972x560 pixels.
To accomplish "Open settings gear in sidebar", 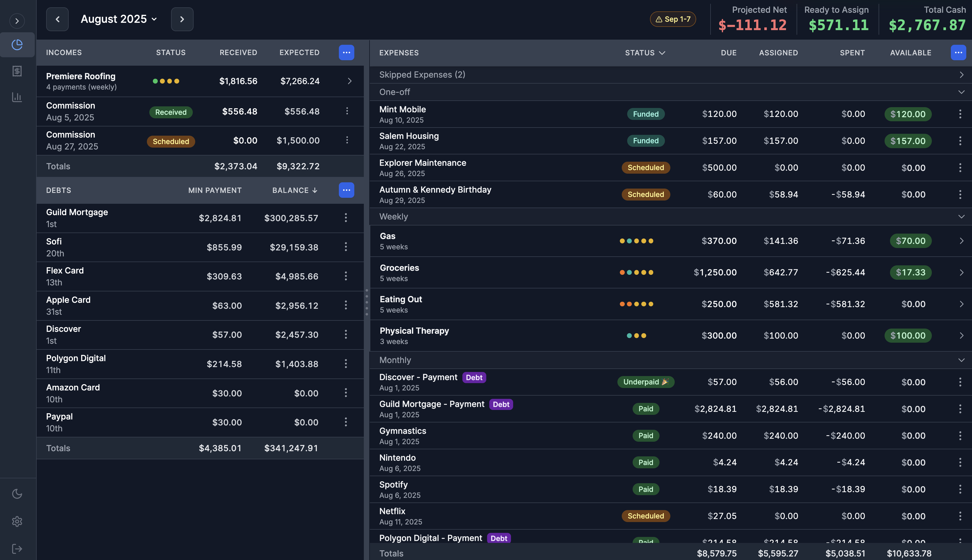I will point(17,521).
